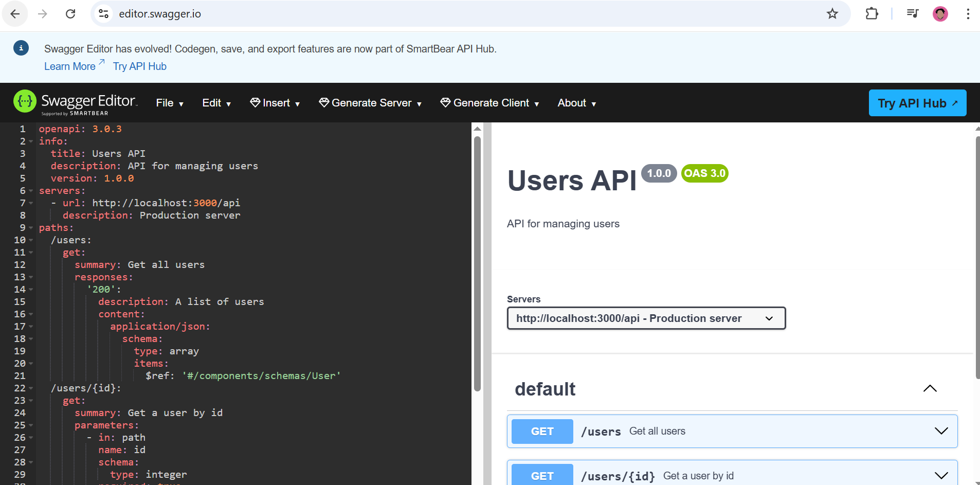The image size is (980, 485).
Task: Collapse the default section chevron
Action: (930, 389)
